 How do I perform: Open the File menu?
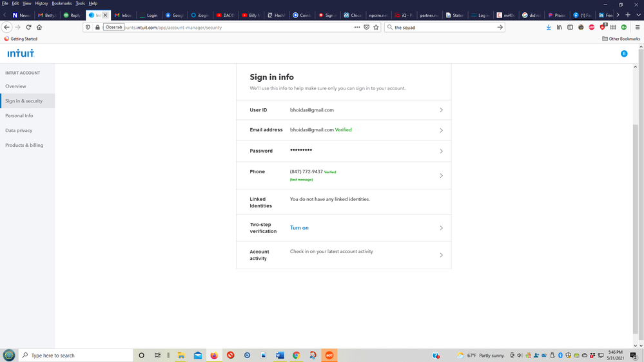(5, 3)
